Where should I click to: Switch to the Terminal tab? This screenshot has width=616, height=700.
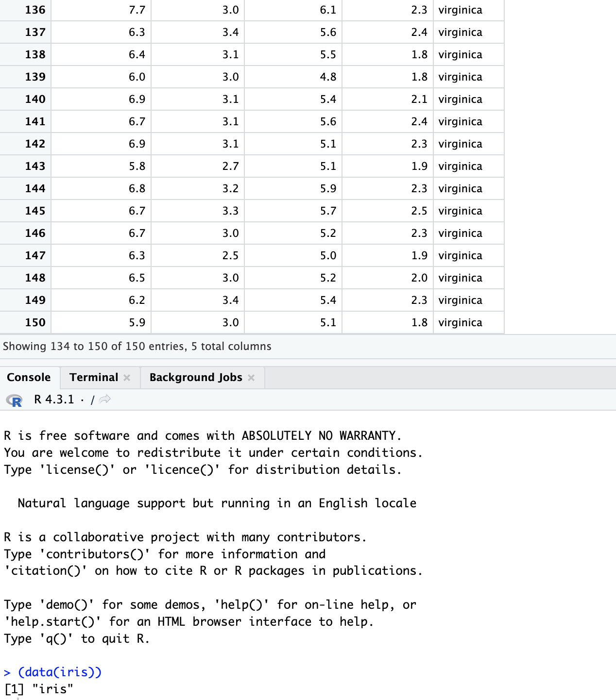click(x=94, y=377)
